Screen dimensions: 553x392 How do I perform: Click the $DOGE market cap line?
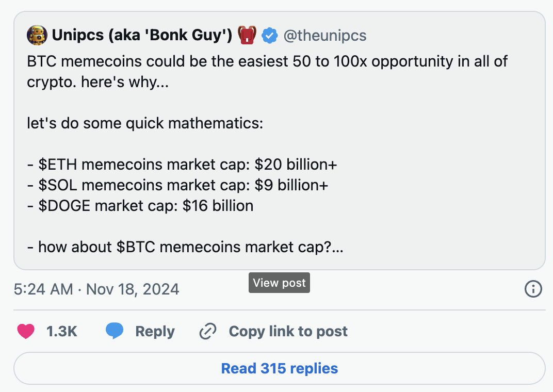[140, 206]
